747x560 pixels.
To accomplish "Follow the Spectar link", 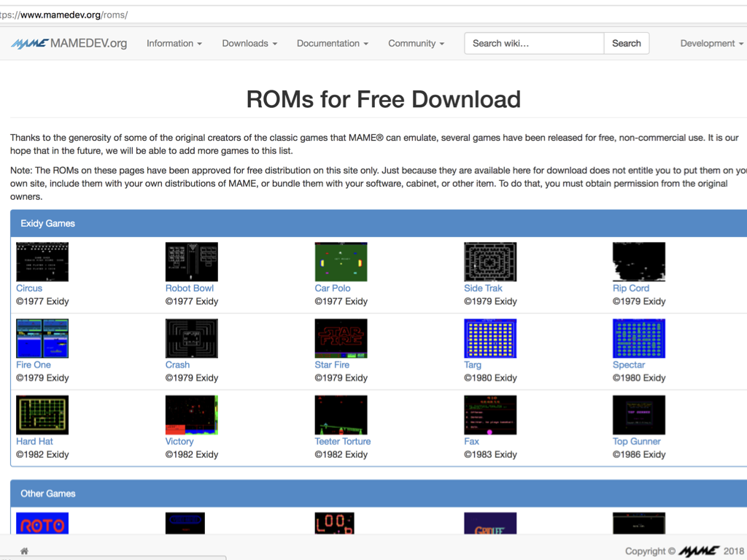I will 629,365.
